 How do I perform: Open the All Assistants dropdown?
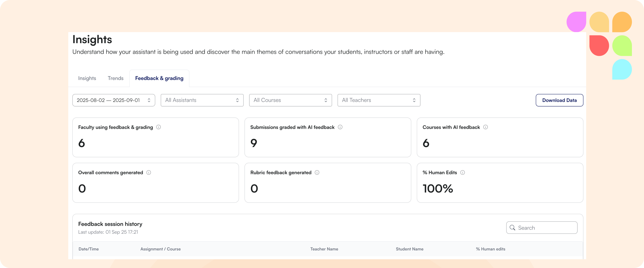[x=202, y=100]
